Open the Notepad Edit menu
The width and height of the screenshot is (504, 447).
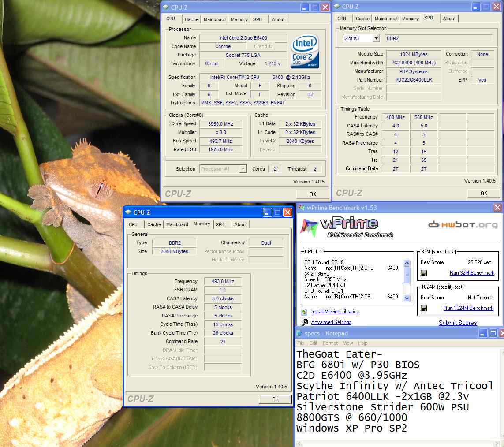pos(314,343)
